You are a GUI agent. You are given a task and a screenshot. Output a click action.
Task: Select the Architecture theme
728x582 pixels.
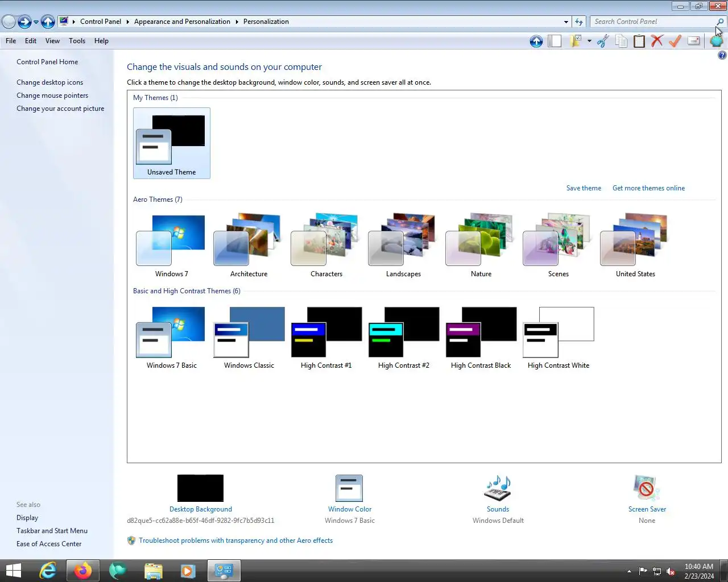[249, 246]
